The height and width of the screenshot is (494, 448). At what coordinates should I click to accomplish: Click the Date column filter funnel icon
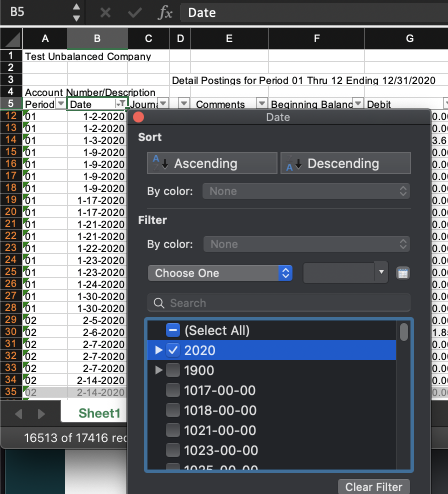coord(121,103)
